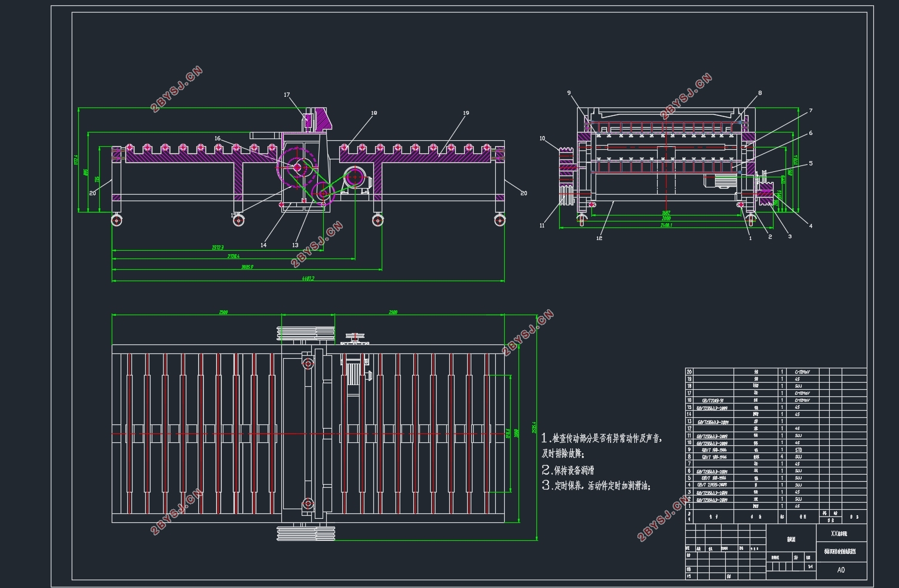The height and width of the screenshot is (588, 899).
Task: Click callout number 2 below the side view
Action: point(770,237)
